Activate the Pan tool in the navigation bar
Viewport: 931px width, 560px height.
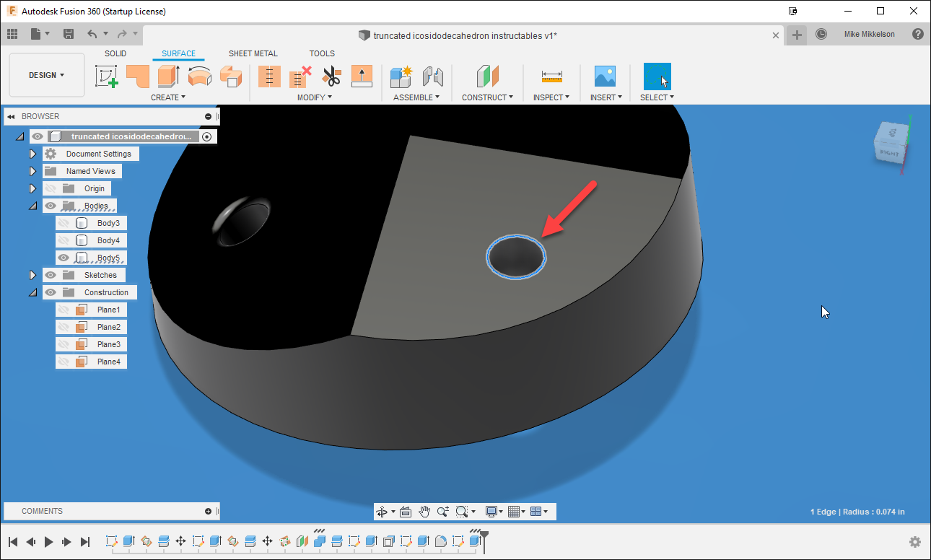[x=424, y=511]
